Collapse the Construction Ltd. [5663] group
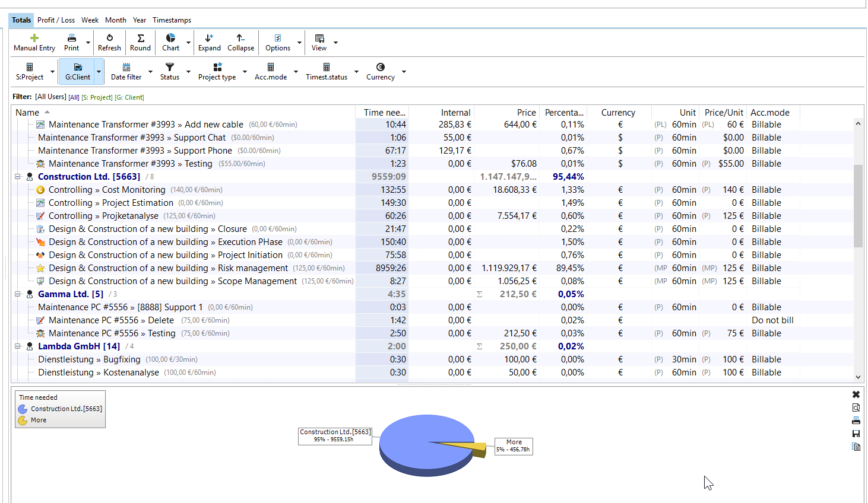The image size is (868, 503). [x=18, y=177]
